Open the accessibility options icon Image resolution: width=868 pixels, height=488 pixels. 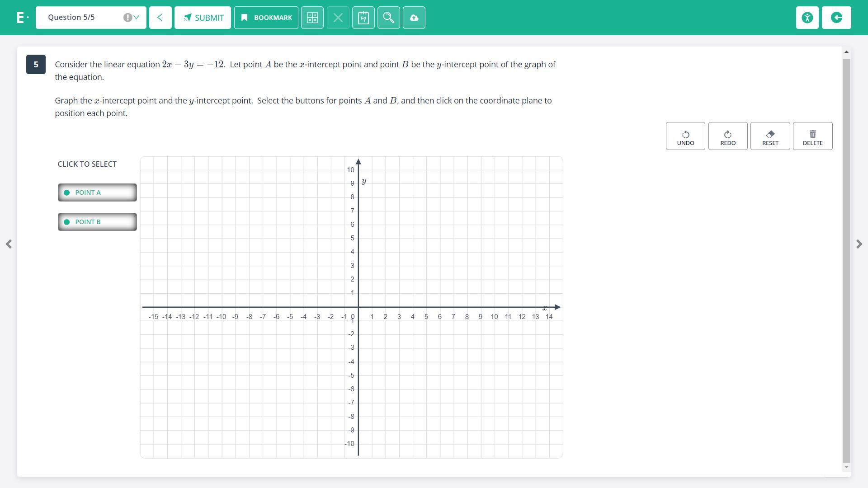807,18
